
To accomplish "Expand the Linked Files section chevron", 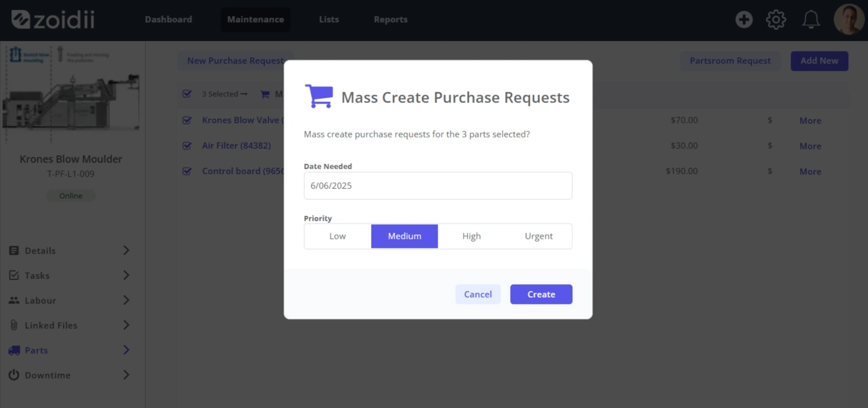I will click(x=126, y=325).
